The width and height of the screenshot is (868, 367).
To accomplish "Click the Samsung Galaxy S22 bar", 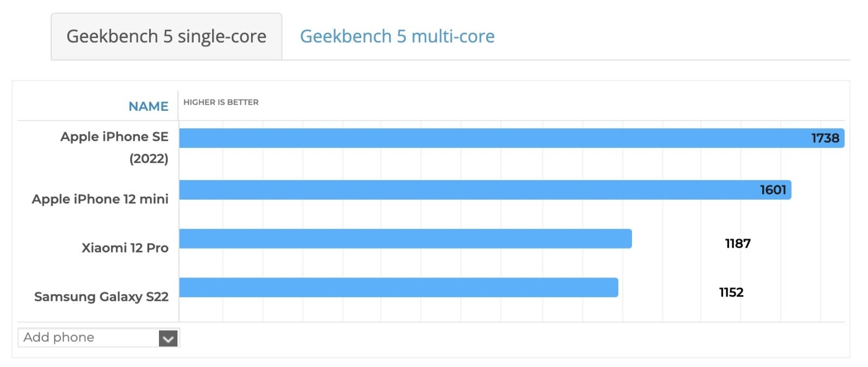I will tap(396, 287).
